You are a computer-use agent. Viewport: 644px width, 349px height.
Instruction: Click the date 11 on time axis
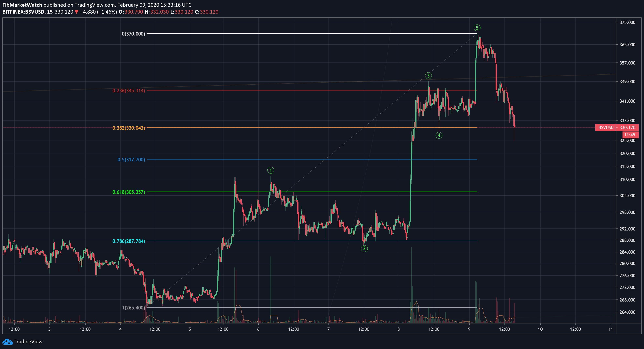point(611,329)
